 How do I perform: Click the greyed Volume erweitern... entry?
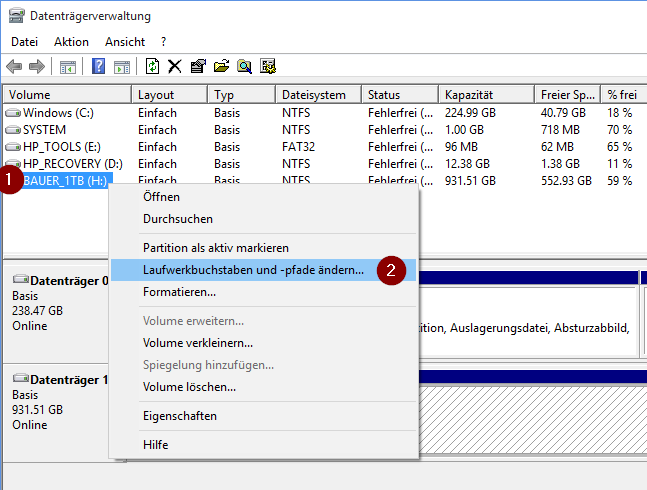click(264, 321)
